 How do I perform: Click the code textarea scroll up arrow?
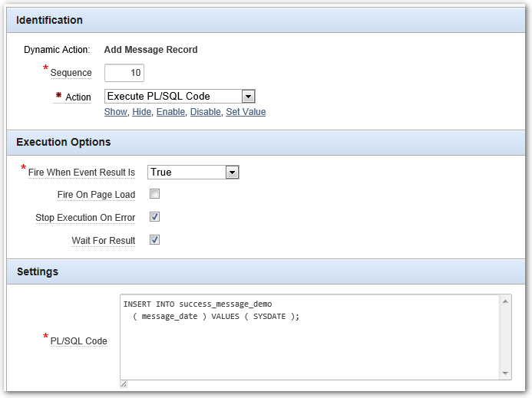(x=505, y=301)
